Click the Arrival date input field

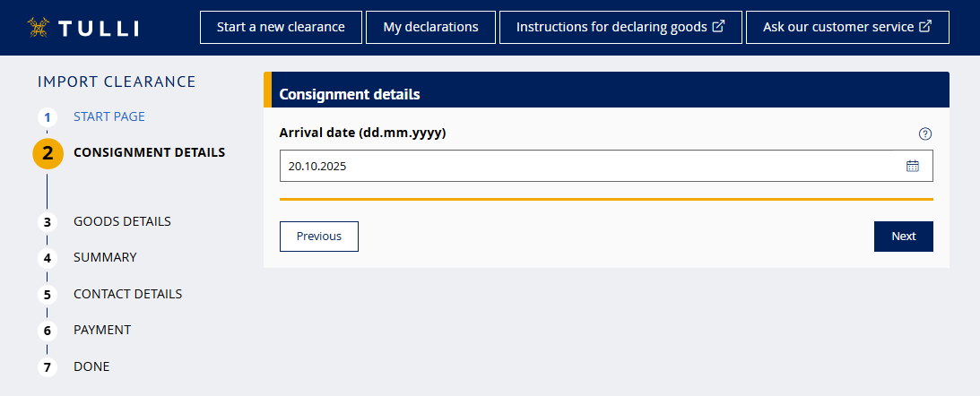592,166
